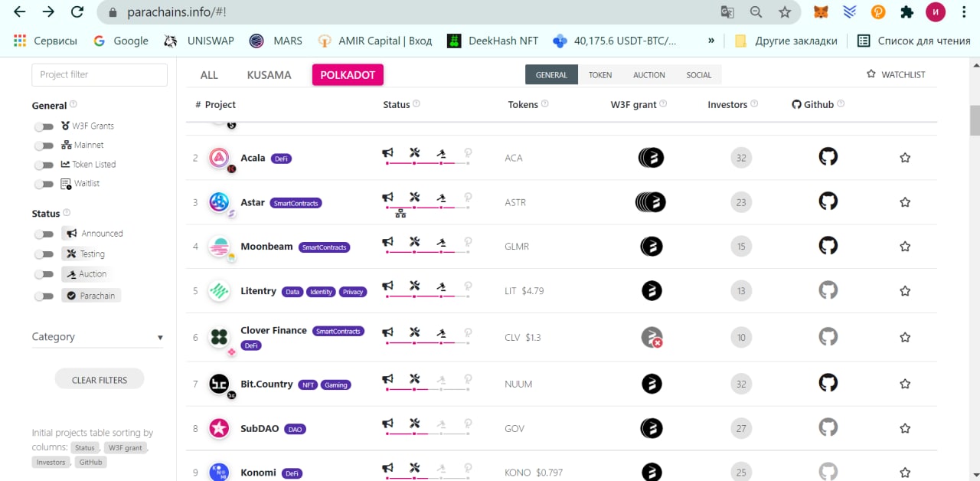Star Clover Finance for watchlist
This screenshot has height=481, width=980.
(905, 337)
